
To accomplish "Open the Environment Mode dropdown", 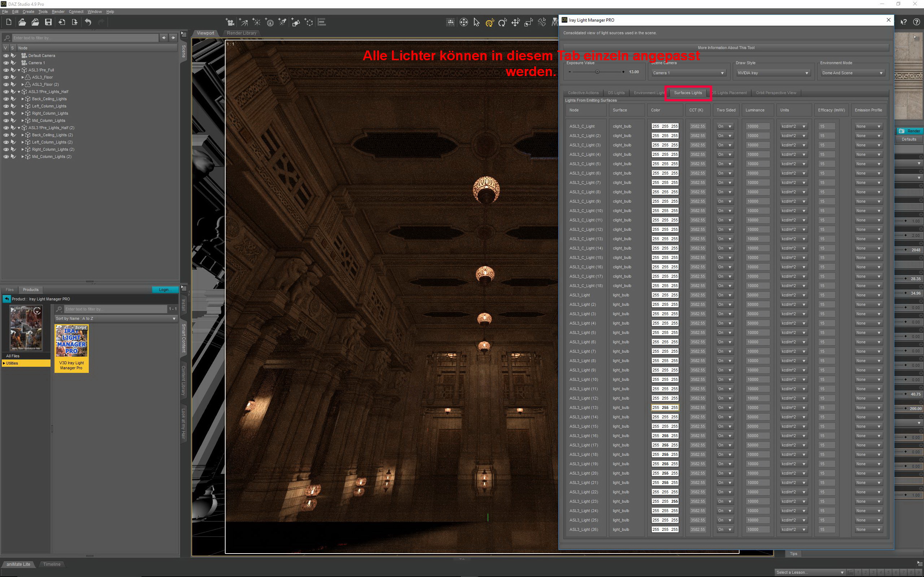I will tap(851, 73).
